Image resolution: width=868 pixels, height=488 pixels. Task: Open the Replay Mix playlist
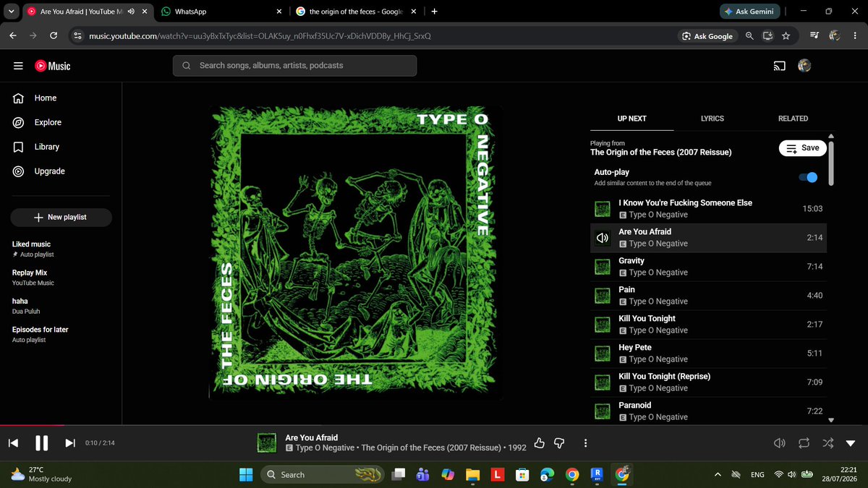pos(61,278)
